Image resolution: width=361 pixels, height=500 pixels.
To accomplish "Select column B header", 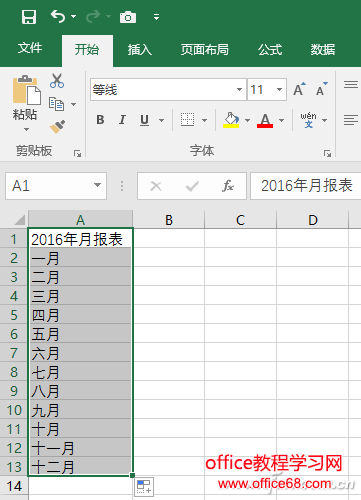I will click(x=169, y=220).
